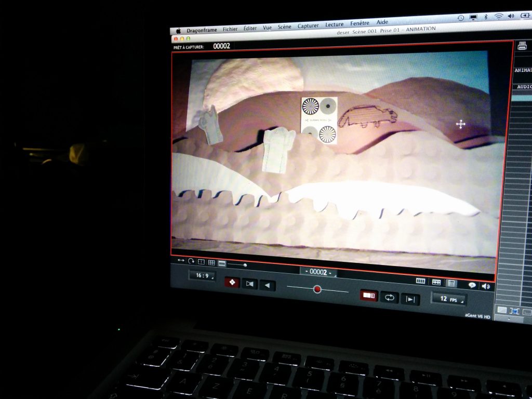Toggle loop playback button

[x=389, y=297]
